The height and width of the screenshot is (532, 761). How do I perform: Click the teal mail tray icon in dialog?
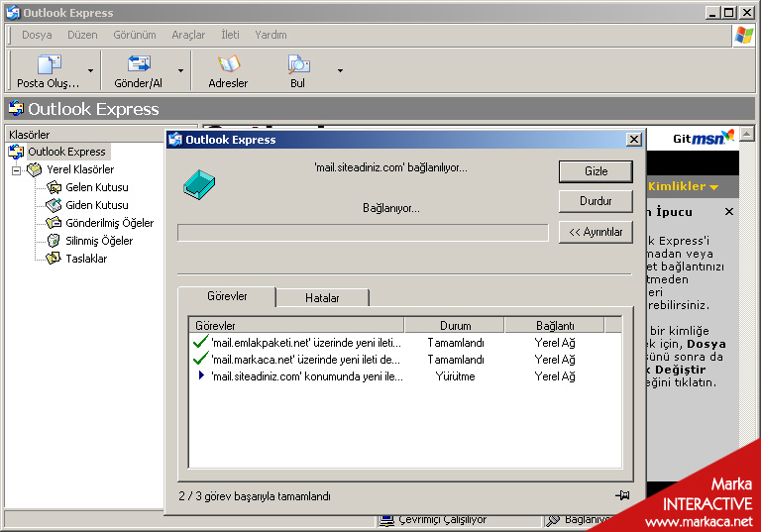click(199, 185)
